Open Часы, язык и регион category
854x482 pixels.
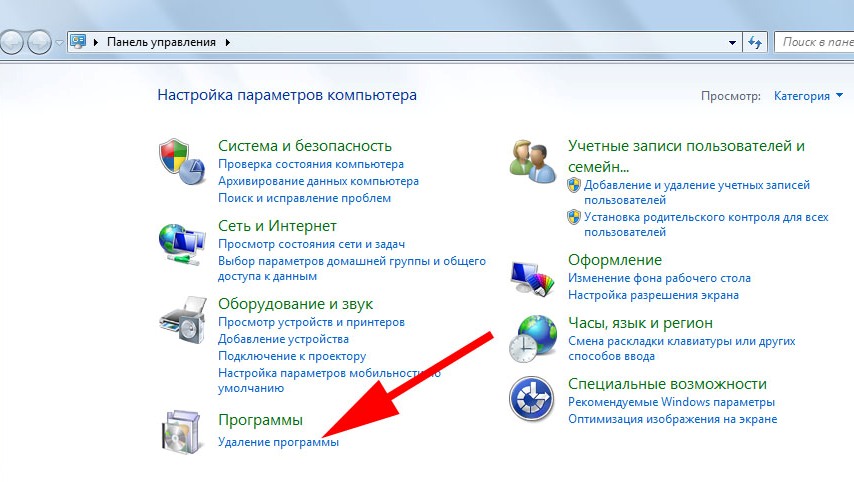(x=640, y=323)
